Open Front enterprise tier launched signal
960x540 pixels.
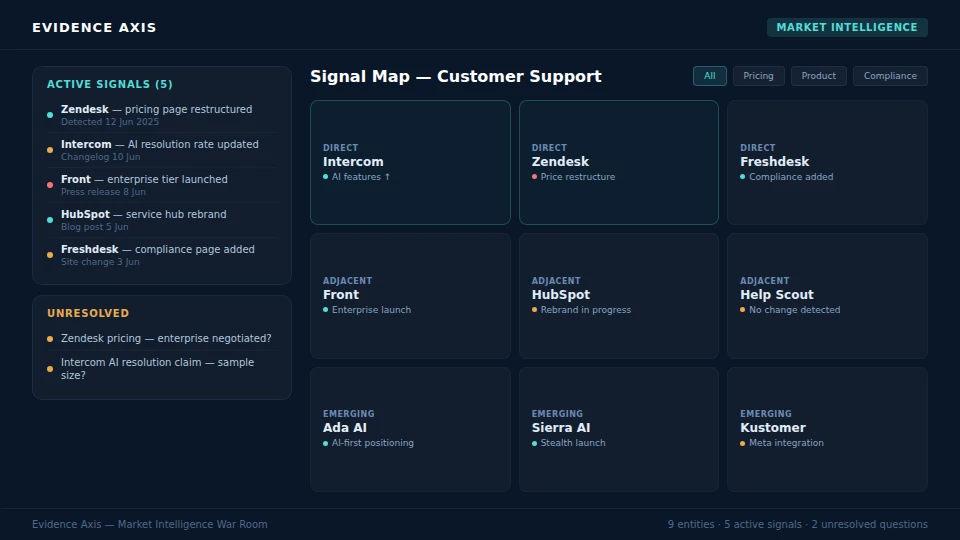pos(162,185)
